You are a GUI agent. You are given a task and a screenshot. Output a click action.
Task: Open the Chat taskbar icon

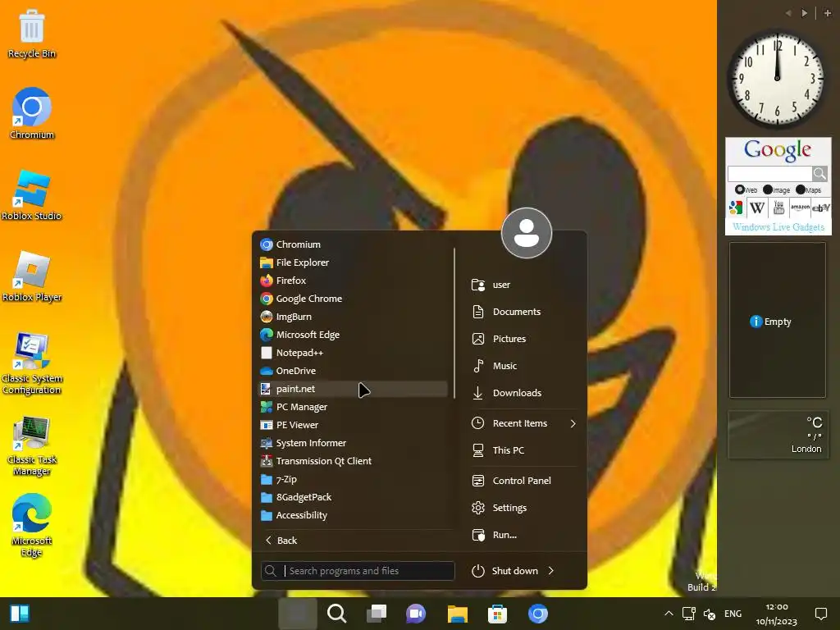416,614
